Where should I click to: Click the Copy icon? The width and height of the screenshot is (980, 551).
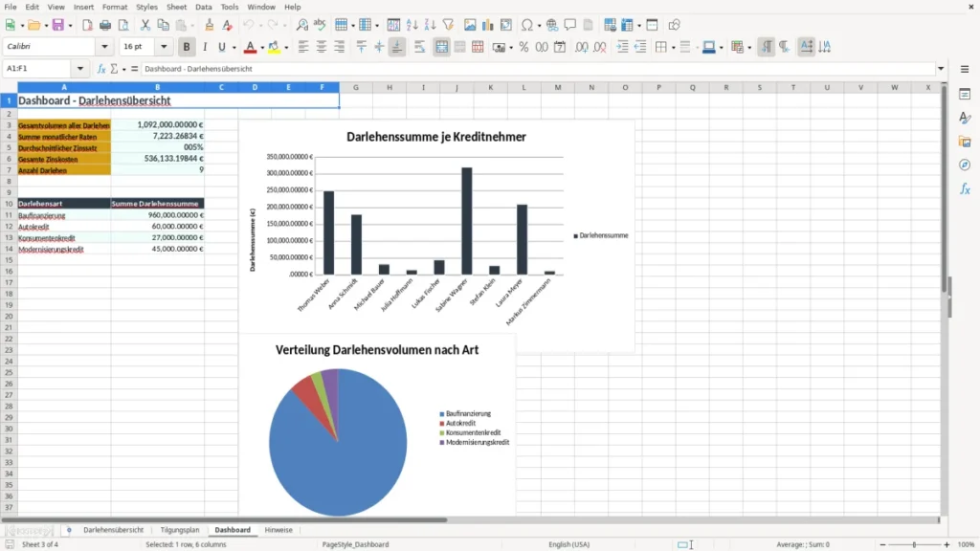tap(163, 25)
